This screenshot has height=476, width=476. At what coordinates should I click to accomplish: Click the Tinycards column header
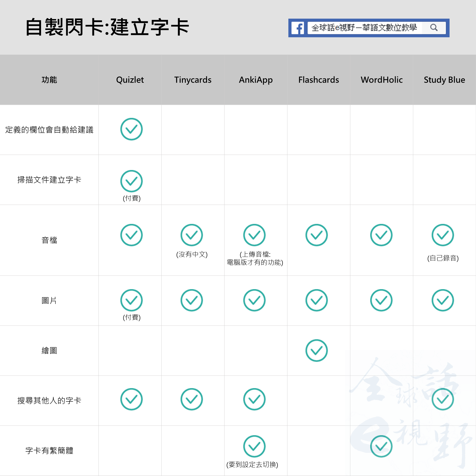[193, 80]
